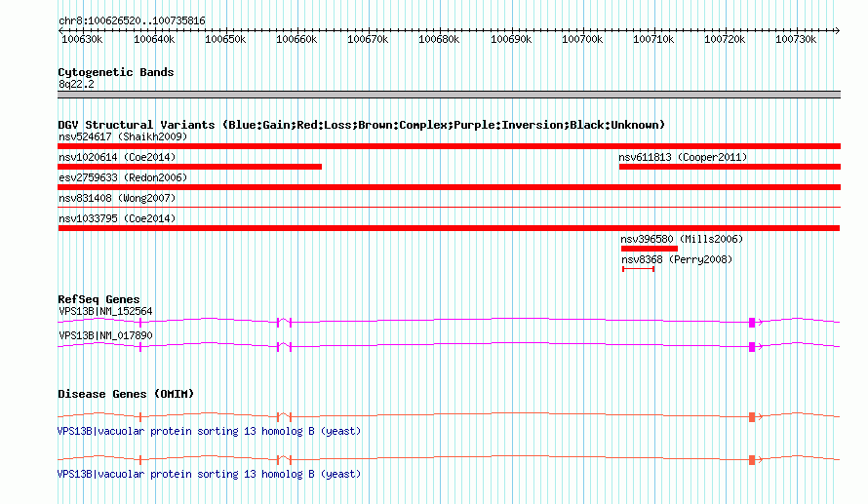The image size is (868, 504).
Task: Click ruler tick label 100700k
Action: (582, 39)
